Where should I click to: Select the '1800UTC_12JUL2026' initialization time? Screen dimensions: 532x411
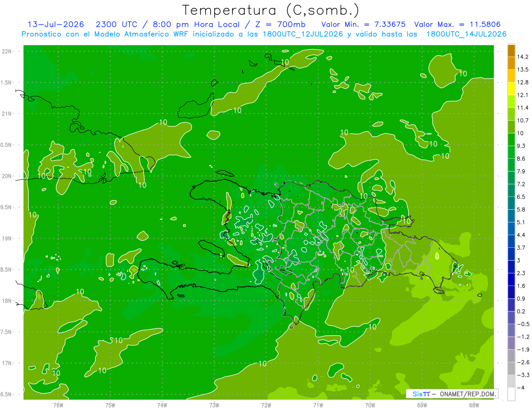coord(303,34)
